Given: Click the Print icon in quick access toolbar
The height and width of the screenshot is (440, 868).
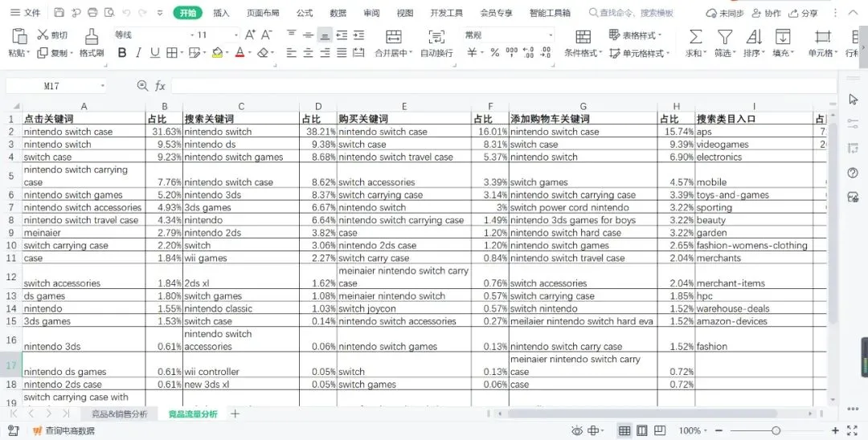Looking at the screenshot, I should tap(92, 13).
